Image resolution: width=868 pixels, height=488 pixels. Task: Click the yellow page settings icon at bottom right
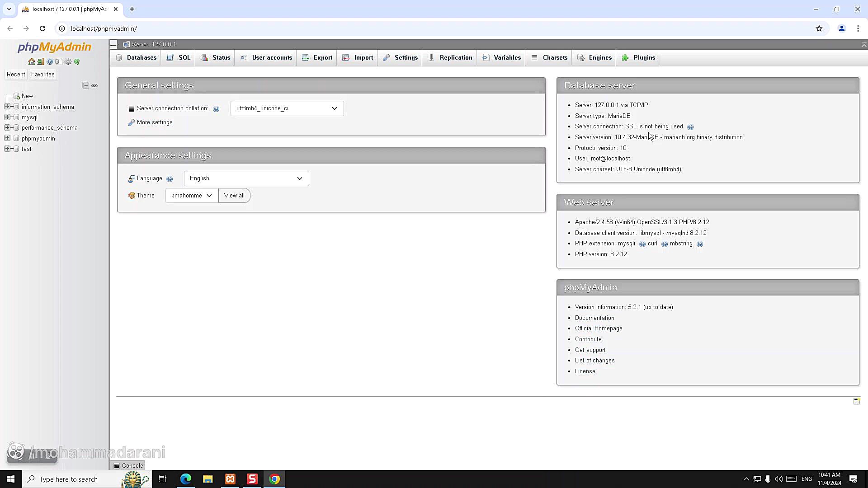tap(856, 401)
